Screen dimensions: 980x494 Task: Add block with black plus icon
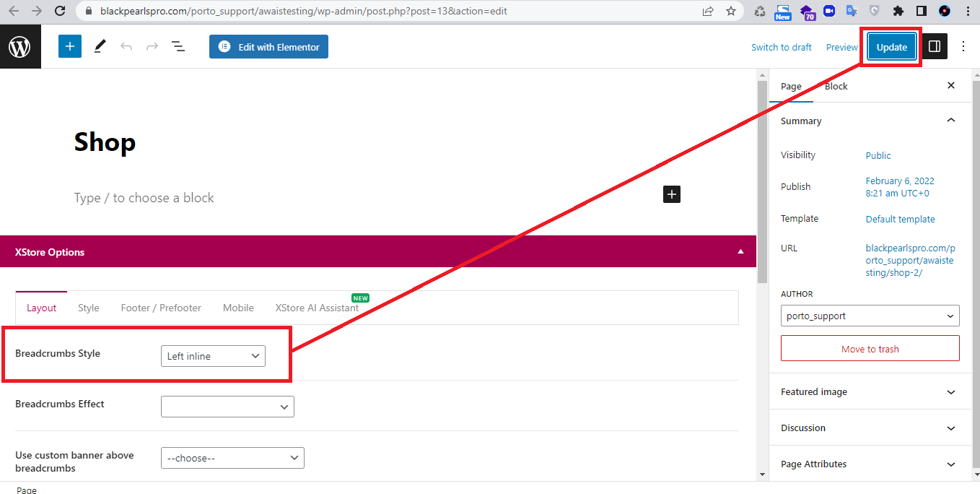pyautogui.click(x=672, y=194)
